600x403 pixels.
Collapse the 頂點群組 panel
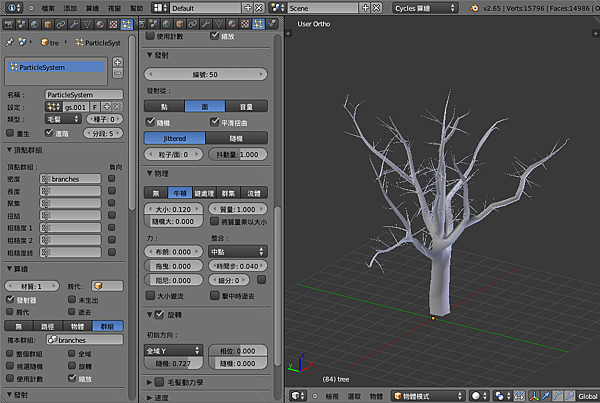(9, 150)
